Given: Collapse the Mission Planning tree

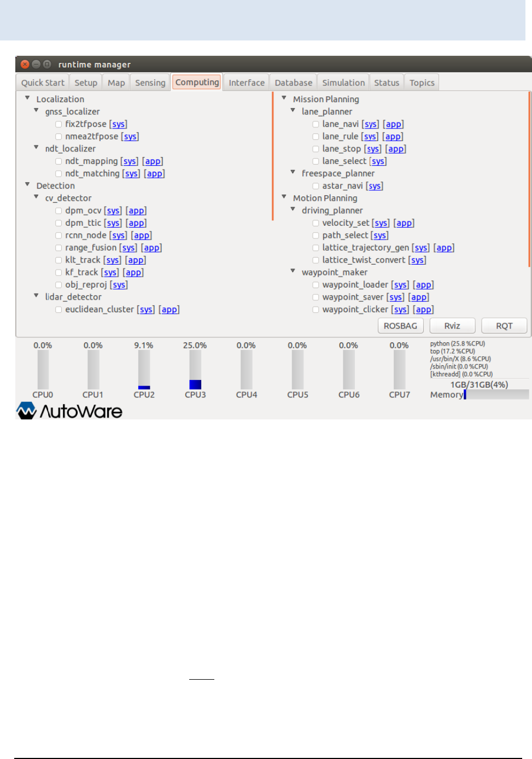Looking at the screenshot, I should 284,98.
